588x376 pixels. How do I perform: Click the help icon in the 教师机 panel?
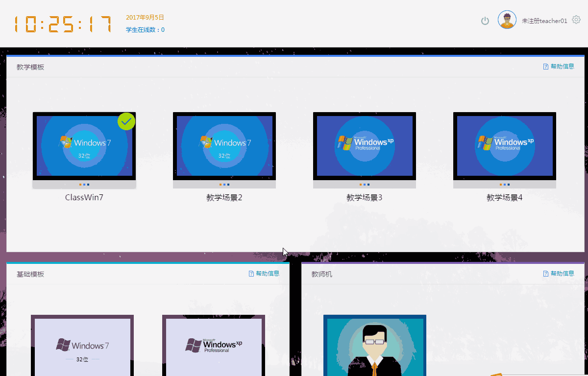tap(546, 274)
